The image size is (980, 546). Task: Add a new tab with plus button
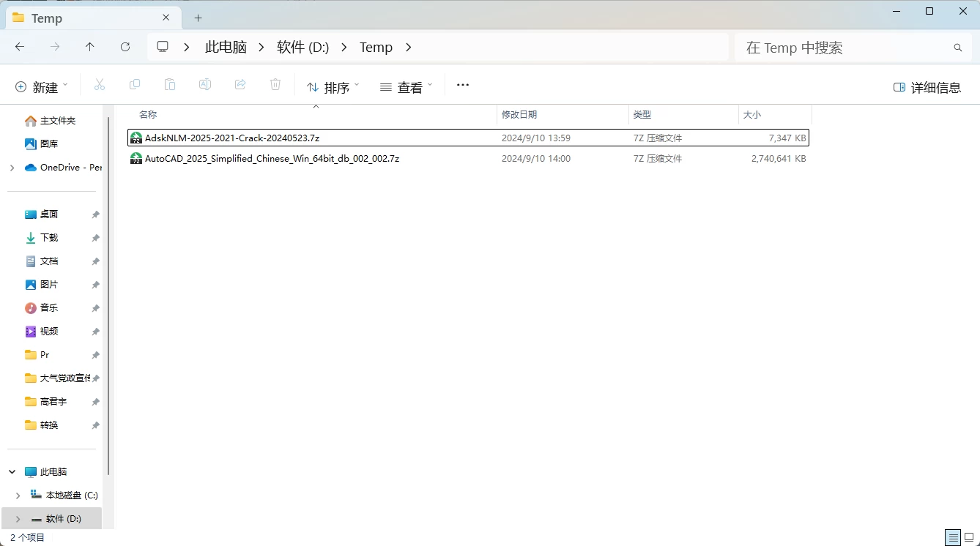click(x=198, y=18)
